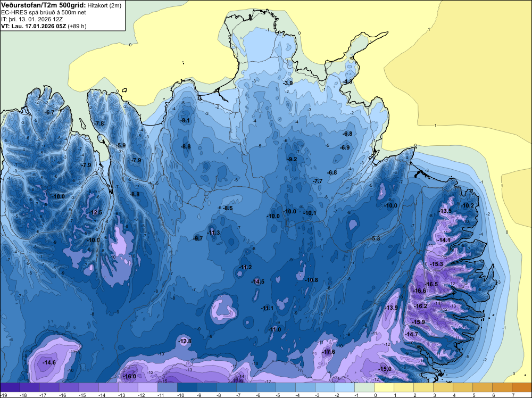Click the -16.5 temperature value

tap(431, 284)
